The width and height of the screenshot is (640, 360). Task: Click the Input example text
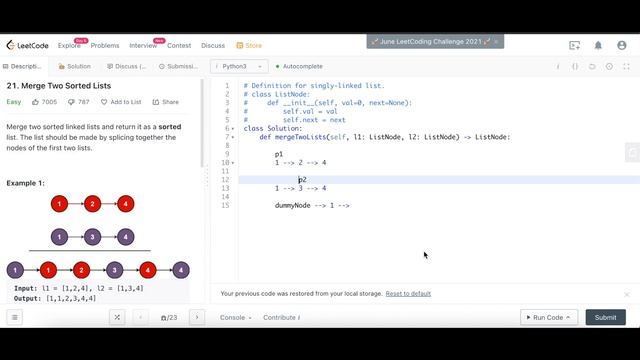tap(79, 288)
